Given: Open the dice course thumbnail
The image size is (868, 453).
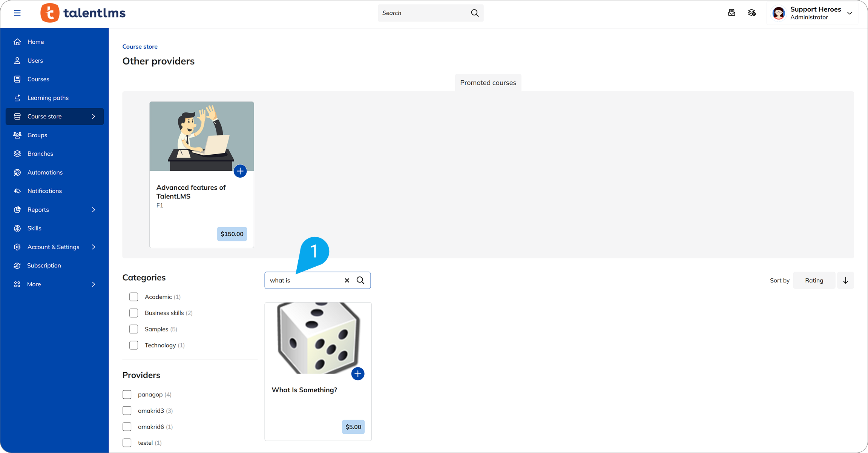Looking at the screenshot, I should coord(318,338).
